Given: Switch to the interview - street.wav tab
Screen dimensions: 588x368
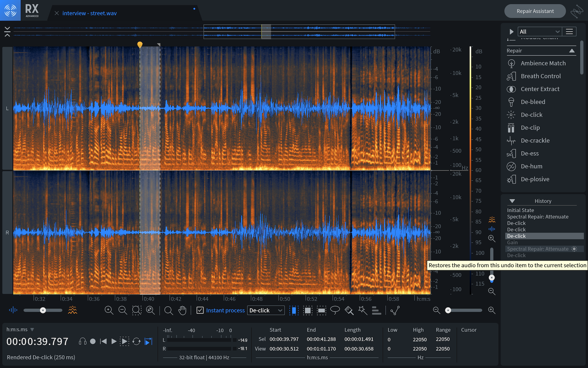Looking at the screenshot, I should click(89, 13).
